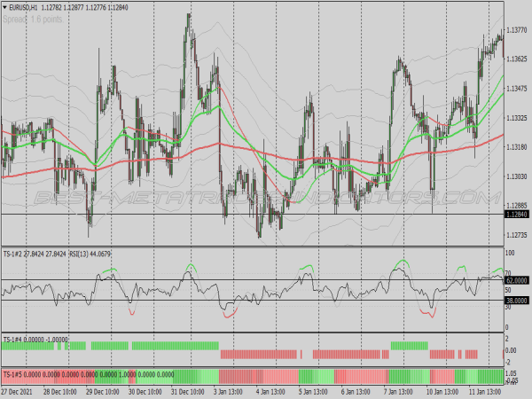Click the 1.13180 price axis label
Viewport: 532px width, 399px height.
[x=517, y=147]
